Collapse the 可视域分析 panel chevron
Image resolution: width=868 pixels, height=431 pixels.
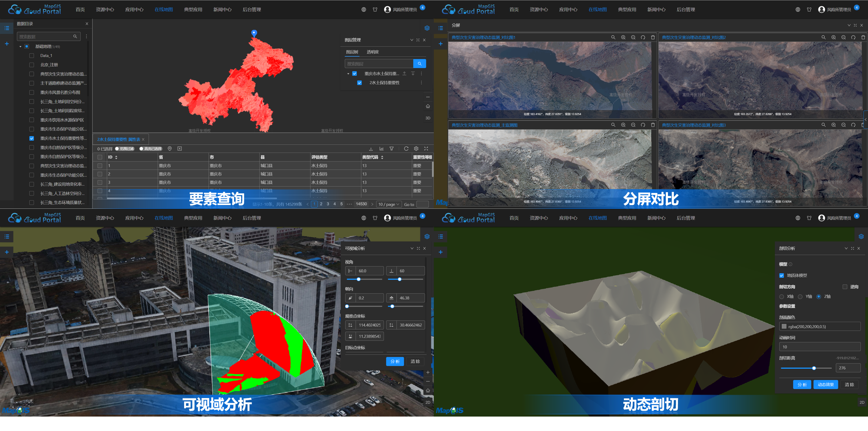[412, 248]
